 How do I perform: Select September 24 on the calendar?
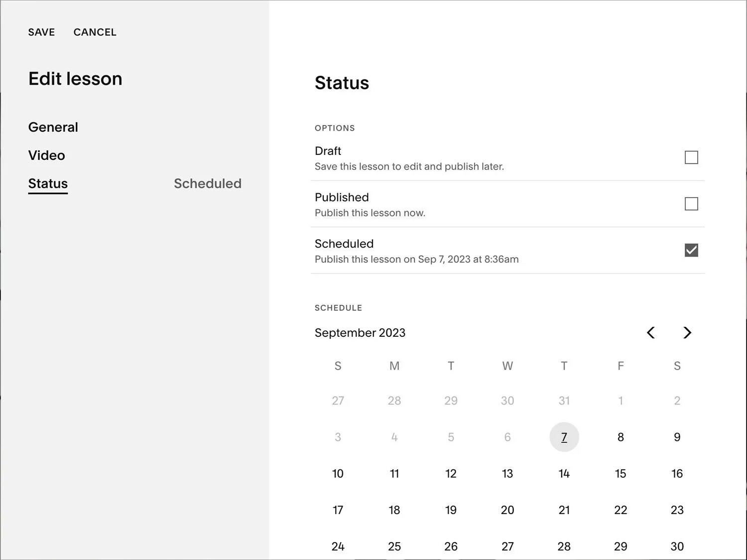tap(338, 547)
